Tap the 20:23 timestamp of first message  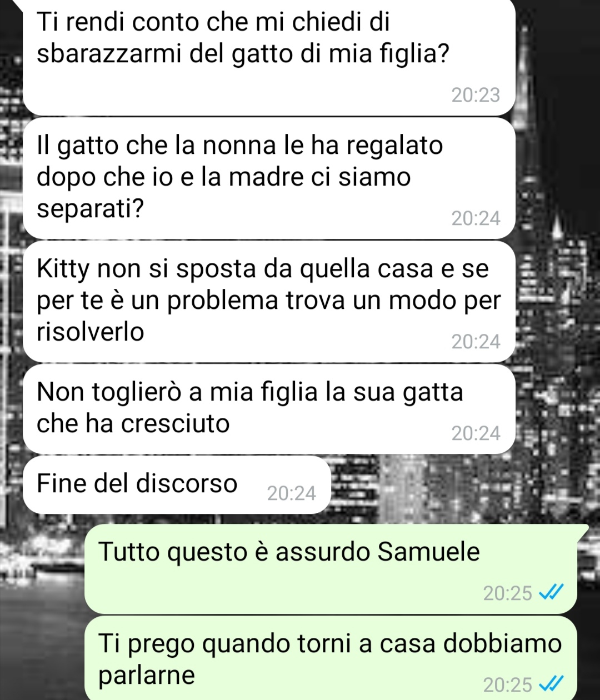[x=476, y=96]
